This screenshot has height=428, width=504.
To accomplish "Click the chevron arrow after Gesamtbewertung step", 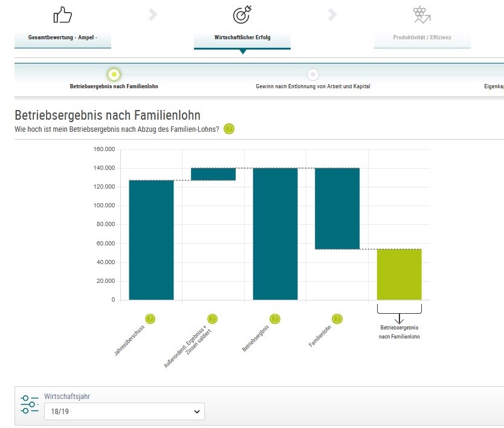I will [153, 15].
